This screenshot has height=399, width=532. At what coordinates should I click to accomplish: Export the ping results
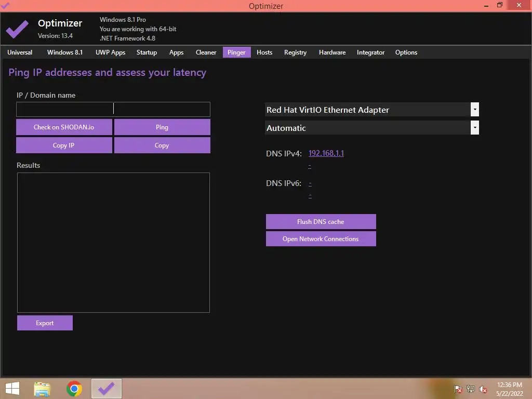coord(45,323)
